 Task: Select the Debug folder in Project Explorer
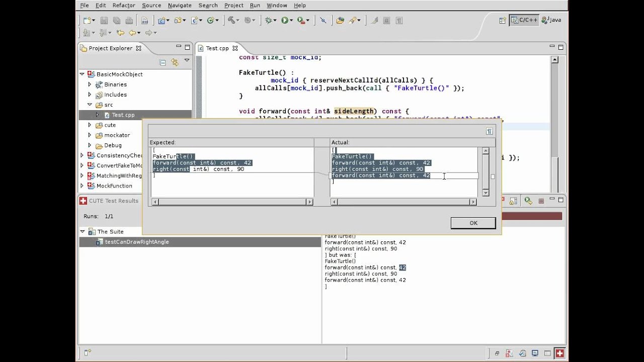pyautogui.click(x=113, y=145)
